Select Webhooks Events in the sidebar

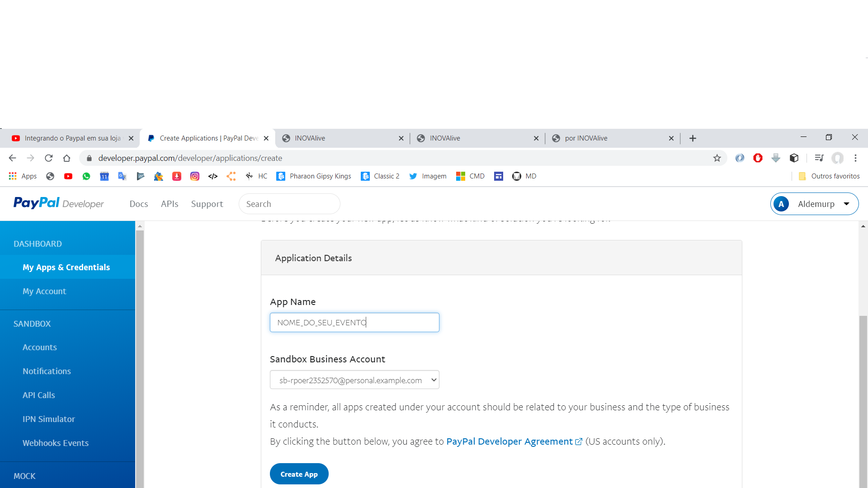(56, 443)
